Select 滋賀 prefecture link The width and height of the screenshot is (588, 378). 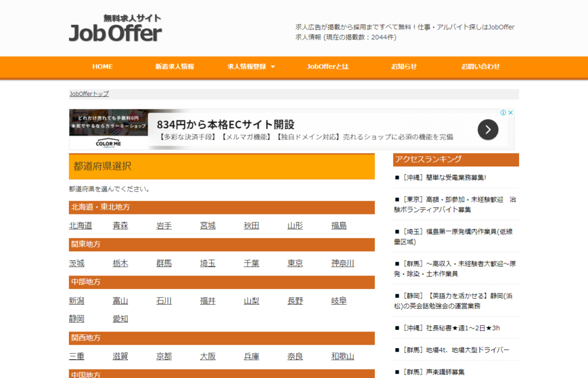[x=121, y=356]
